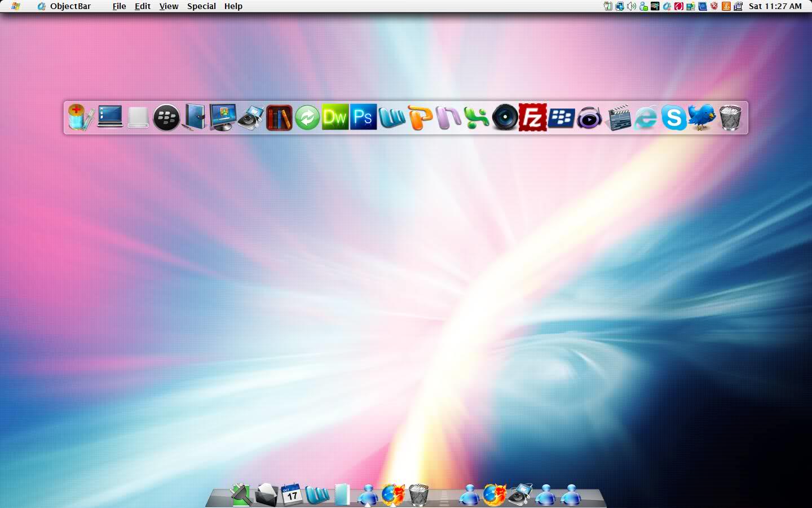The width and height of the screenshot is (812, 508).
Task: Click the Sat 11:27 AM clock
Action: 775,6
